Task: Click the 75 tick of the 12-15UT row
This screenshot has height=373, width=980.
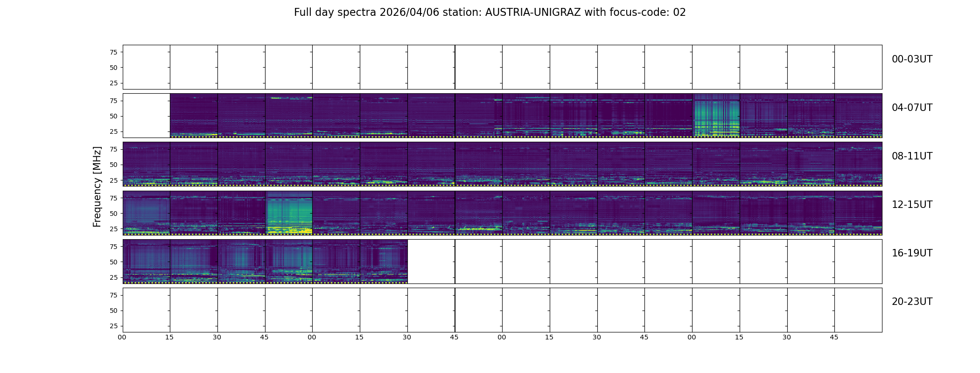Action: tap(113, 198)
